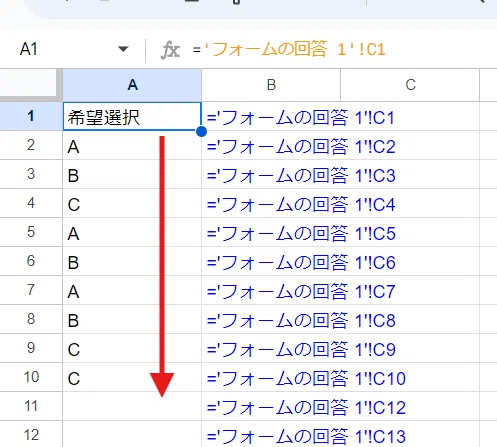Select row 4 header

(31, 203)
